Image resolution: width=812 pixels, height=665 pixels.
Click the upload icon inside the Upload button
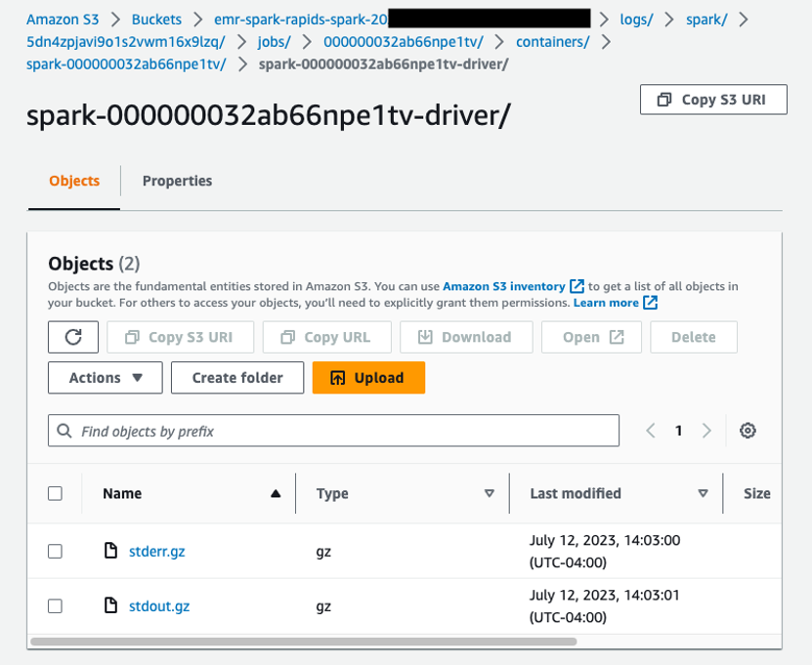[x=337, y=377]
